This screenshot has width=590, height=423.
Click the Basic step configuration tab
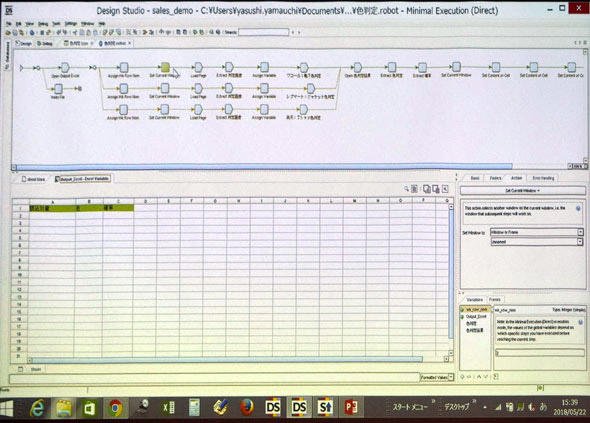(x=475, y=178)
